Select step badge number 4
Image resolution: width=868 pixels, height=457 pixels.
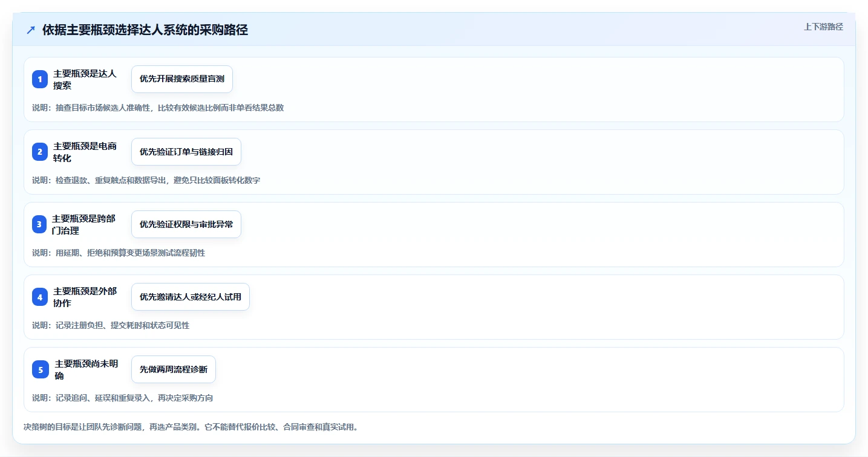point(40,297)
